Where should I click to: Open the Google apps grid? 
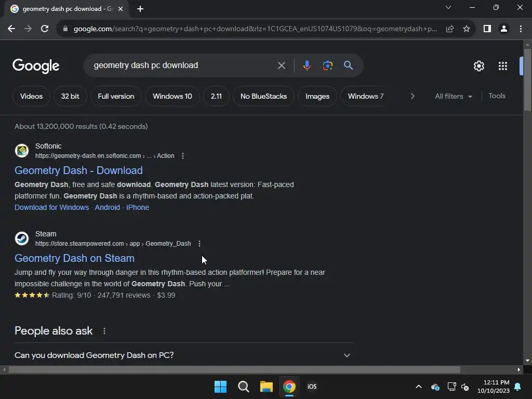(503, 66)
